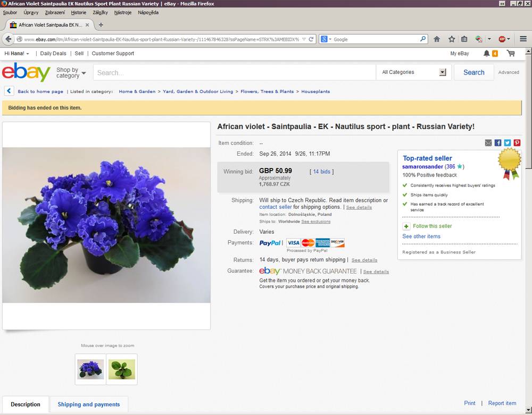This screenshot has width=532, height=415.
Task: Open All Categories dropdown
Action: (x=413, y=72)
